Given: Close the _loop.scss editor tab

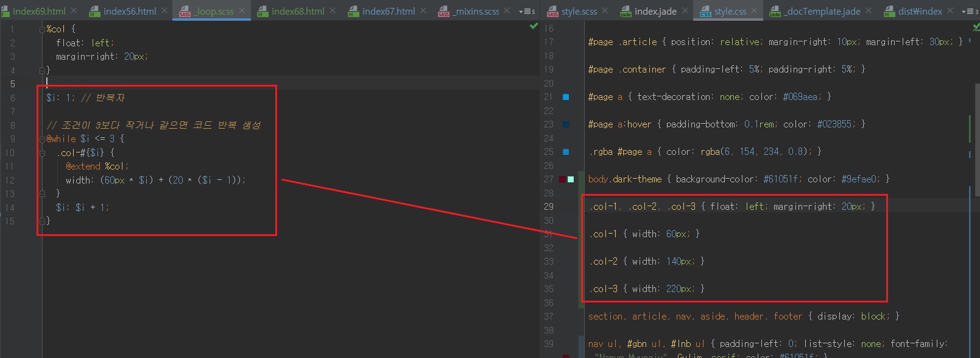Looking at the screenshot, I should 242,11.
